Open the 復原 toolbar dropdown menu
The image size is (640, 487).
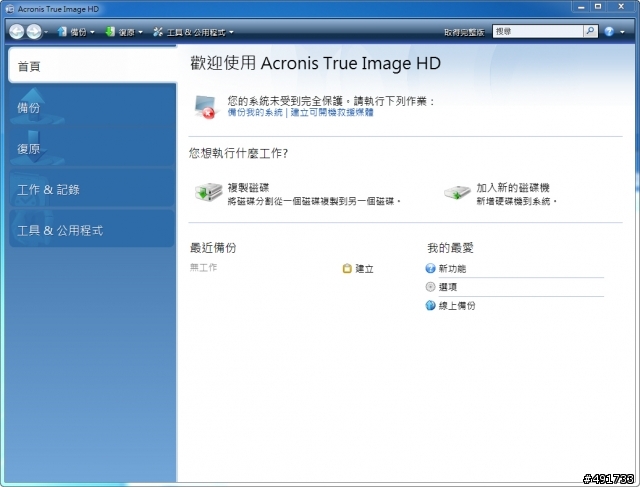pyautogui.click(x=140, y=32)
